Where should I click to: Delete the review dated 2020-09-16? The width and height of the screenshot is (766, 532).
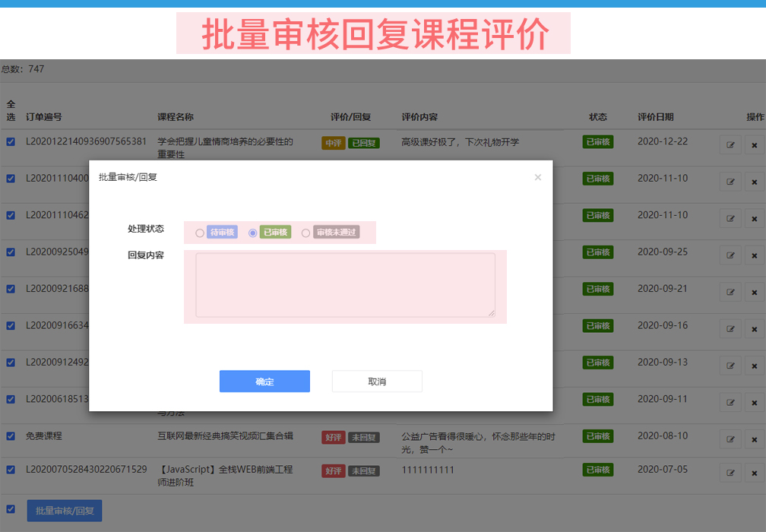[x=755, y=329]
